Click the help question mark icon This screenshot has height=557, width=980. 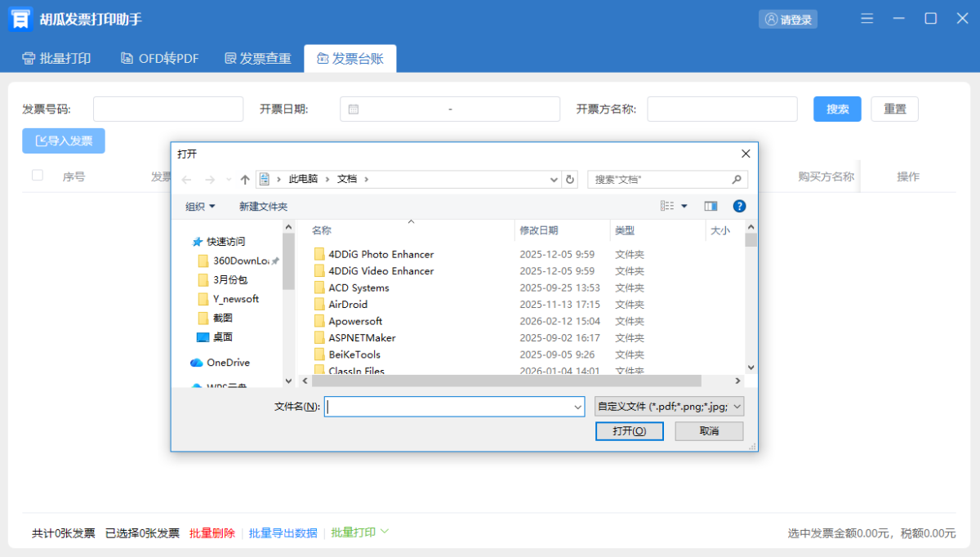coord(739,206)
